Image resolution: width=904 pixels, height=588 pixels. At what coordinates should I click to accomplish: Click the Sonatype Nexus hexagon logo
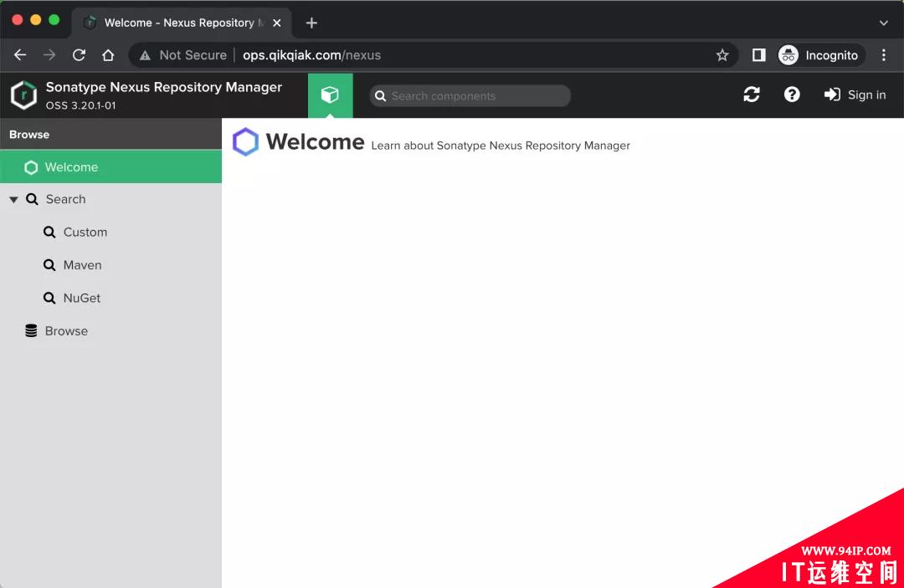pyautogui.click(x=23, y=95)
